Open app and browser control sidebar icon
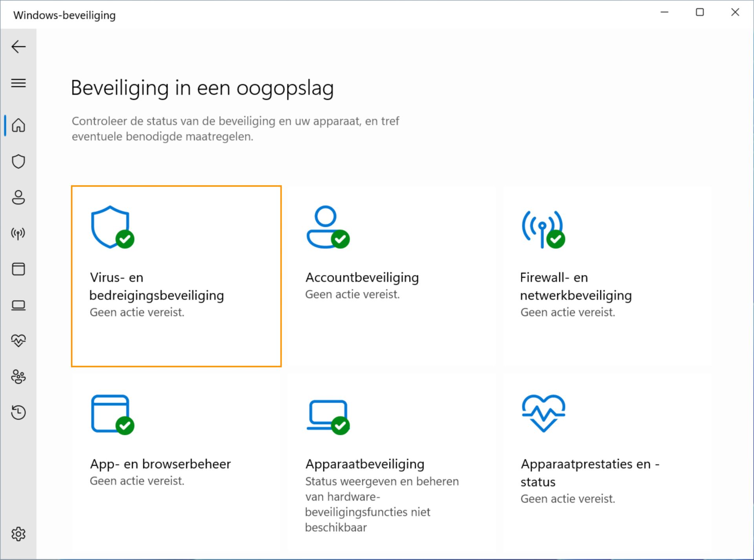This screenshot has width=754, height=560. [18, 269]
